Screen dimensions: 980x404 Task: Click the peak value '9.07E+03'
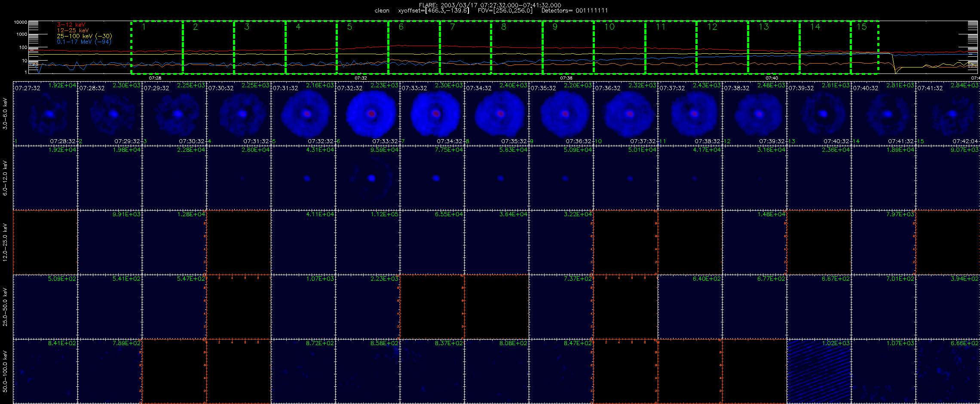[965, 150]
